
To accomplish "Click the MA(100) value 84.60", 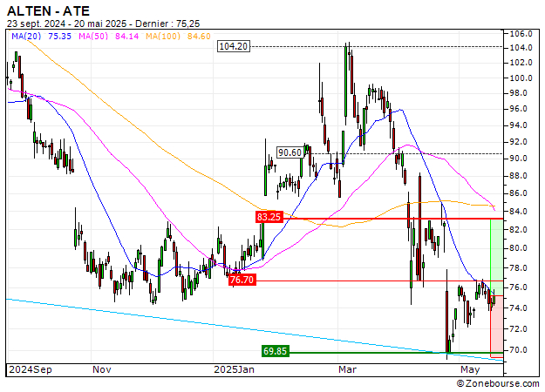I will (x=199, y=36).
